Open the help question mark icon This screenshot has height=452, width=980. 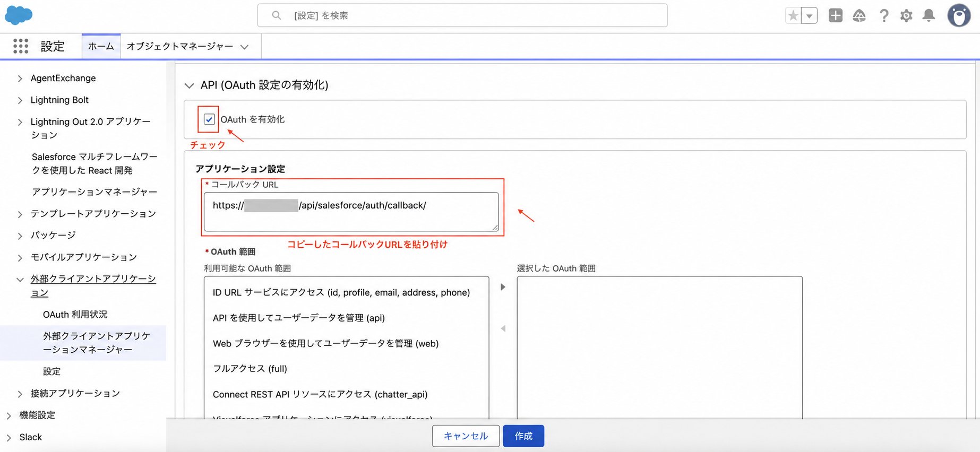click(x=883, y=15)
